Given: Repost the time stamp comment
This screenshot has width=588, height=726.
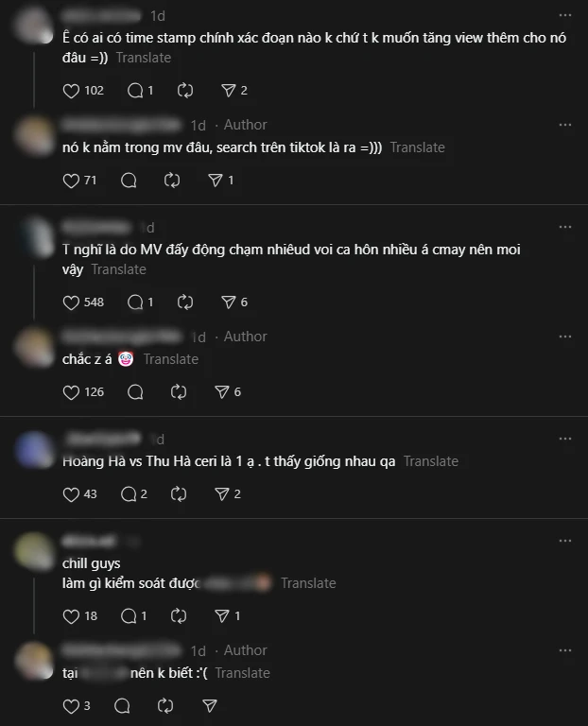Looking at the screenshot, I should tap(185, 91).
